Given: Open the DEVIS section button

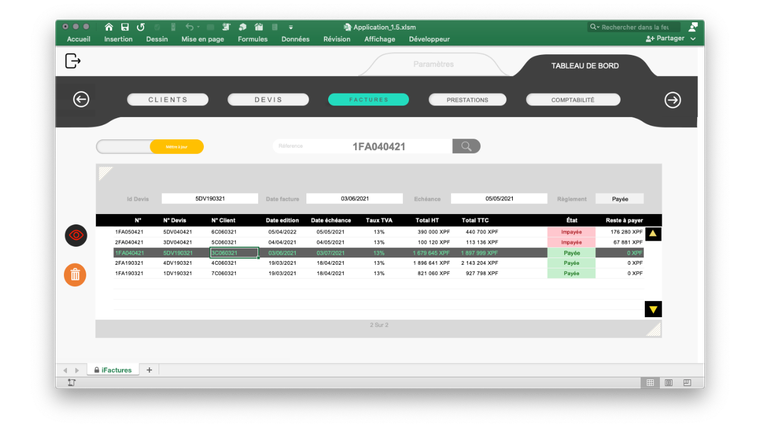Looking at the screenshot, I should coord(268,99).
